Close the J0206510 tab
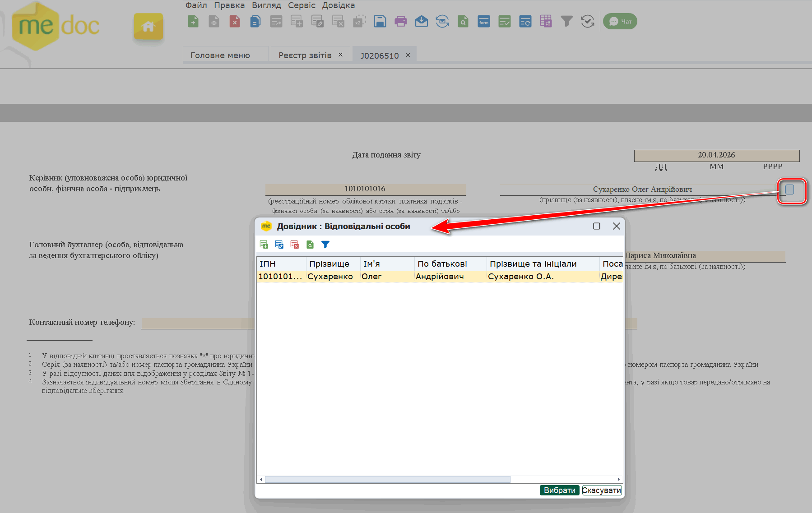812x513 pixels. (408, 55)
